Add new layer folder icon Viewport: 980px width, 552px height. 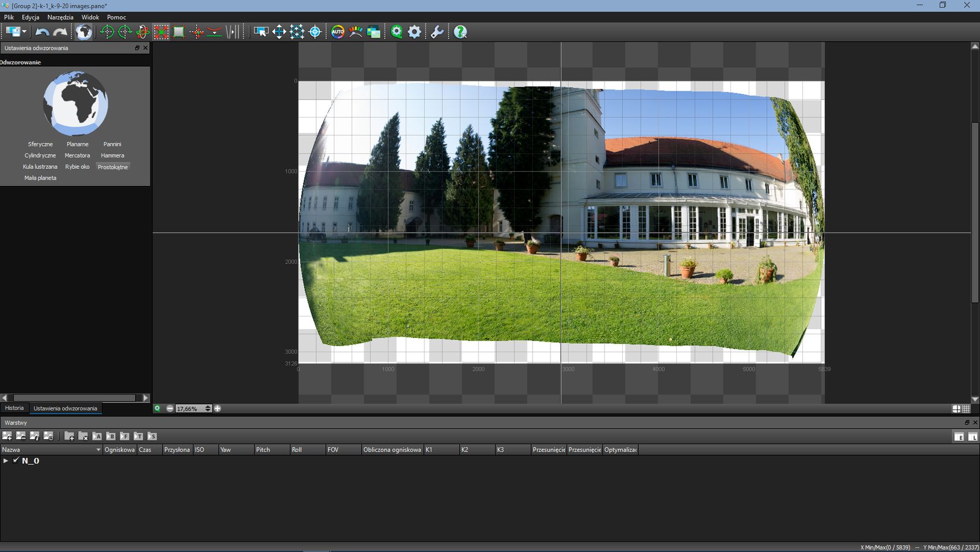(70, 436)
